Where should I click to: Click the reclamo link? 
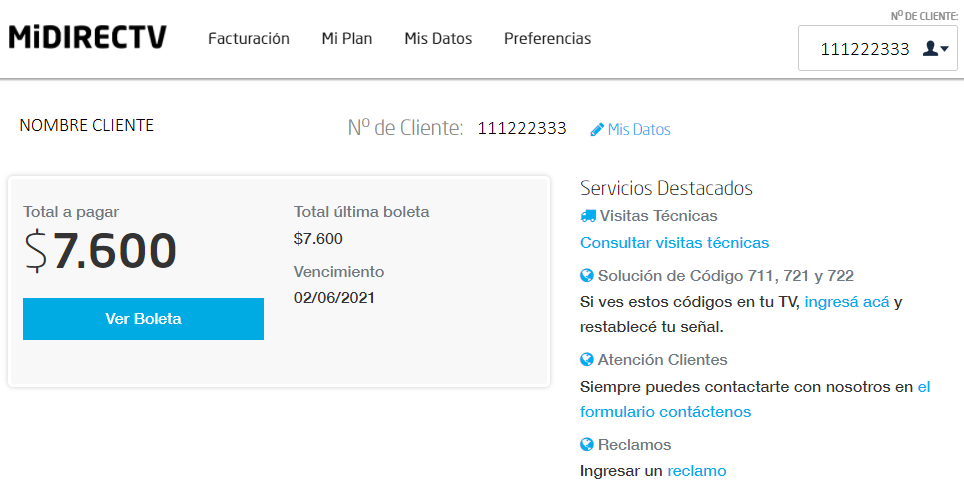(x=697, y=471)
